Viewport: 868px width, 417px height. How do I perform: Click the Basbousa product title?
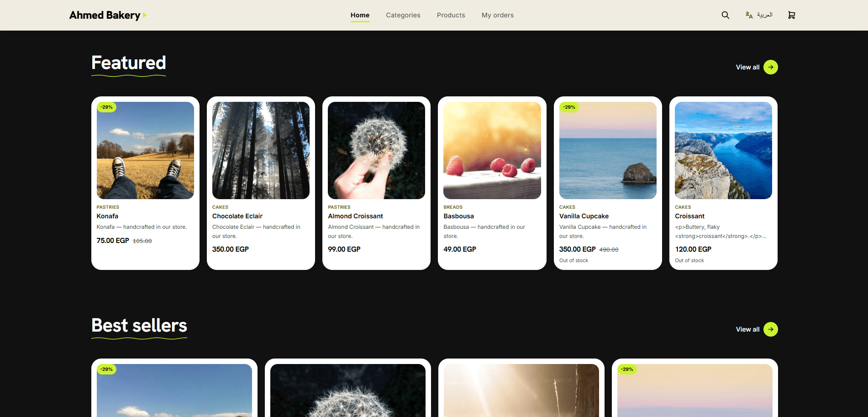click(458, 216)
